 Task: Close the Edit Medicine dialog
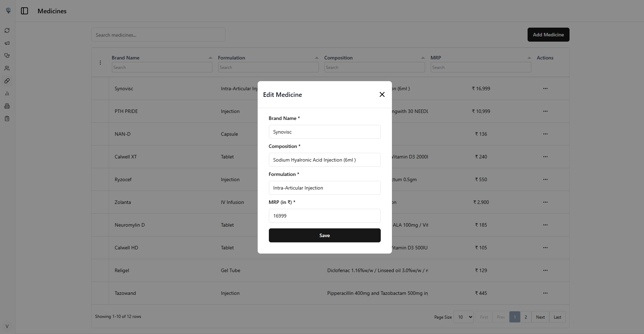pyautogui.click(x=382, y=94)
